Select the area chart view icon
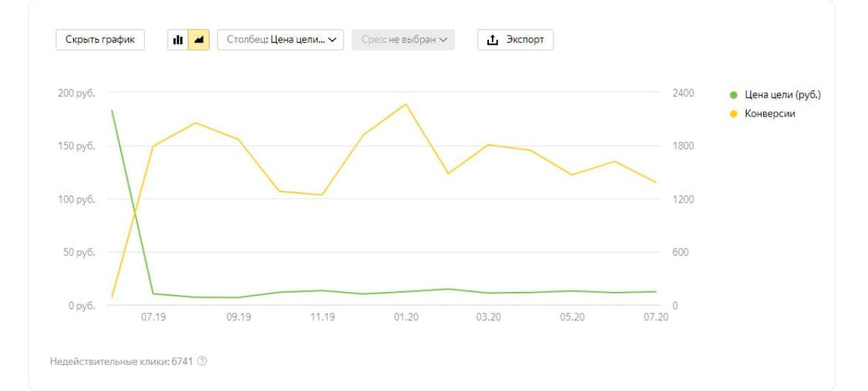This screenshot has height=391, width=868. pyautogui.click(x=199, y=40)
